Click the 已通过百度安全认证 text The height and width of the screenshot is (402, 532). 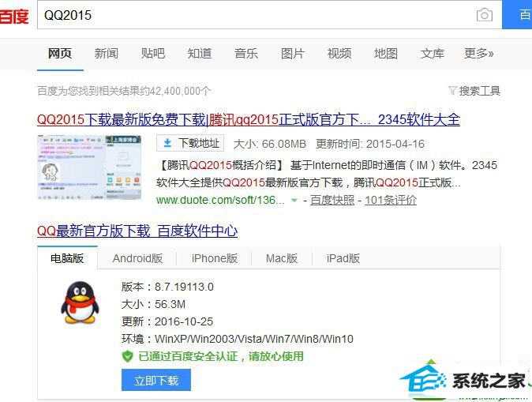pos(221,356)
